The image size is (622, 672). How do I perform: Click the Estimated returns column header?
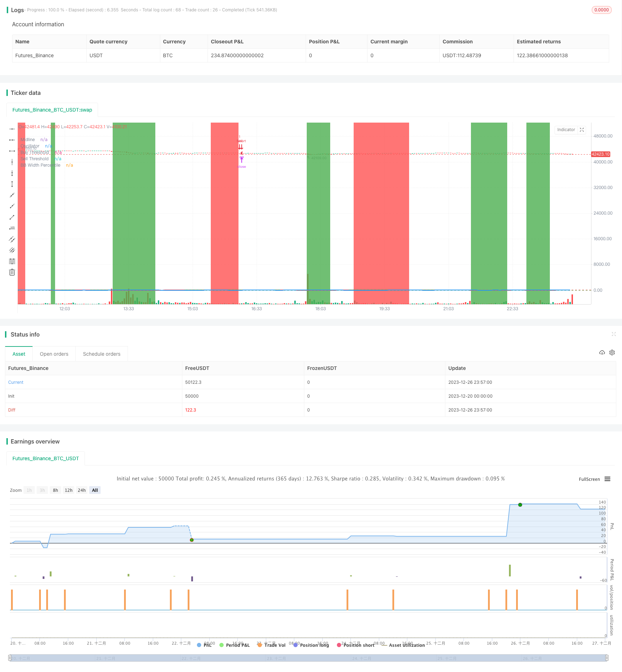[538, 42]
